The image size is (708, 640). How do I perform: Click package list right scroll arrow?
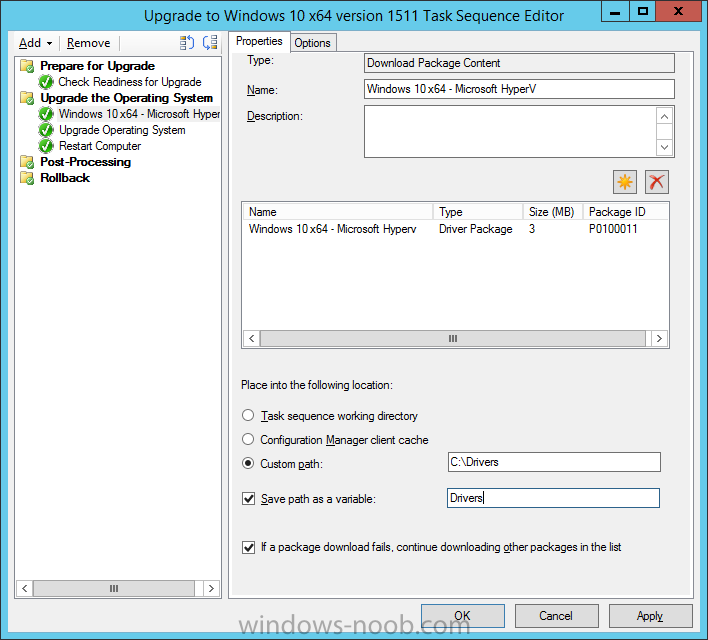(659, 338)
